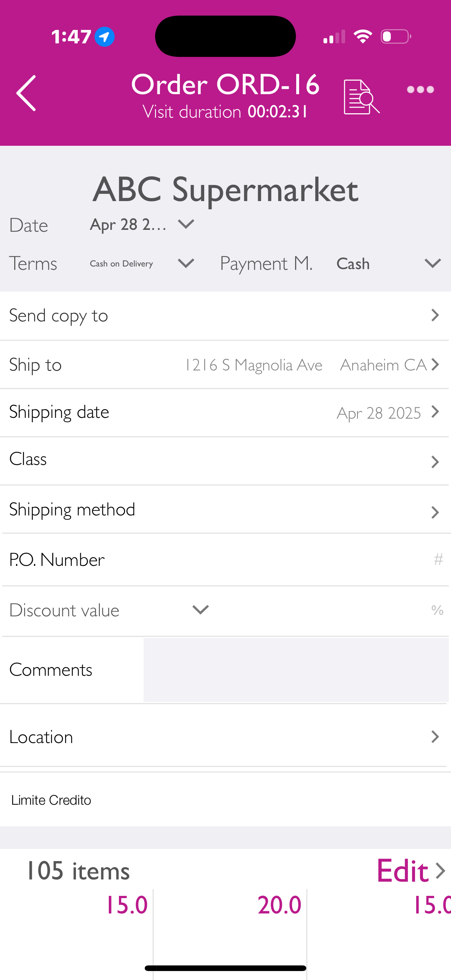Open the order document preview icon
This screenshot has height=980, width=451.
(361, 97)
